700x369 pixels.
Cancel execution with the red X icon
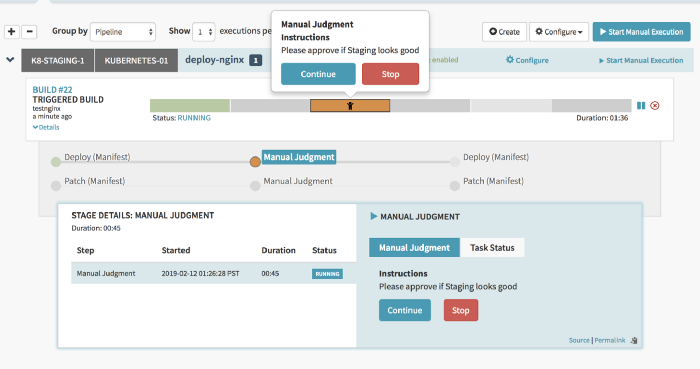click(x=655, y=106)
